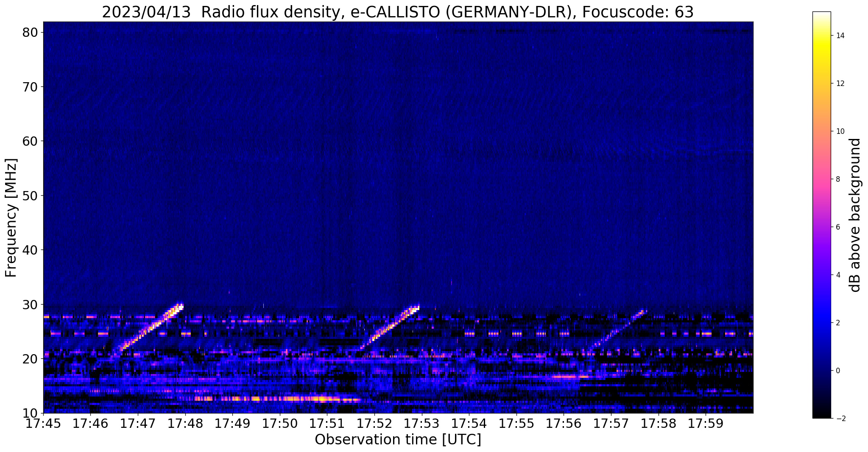The image size is (868, 452).
Task: Click the 17:56 time tick label
Action: click(564, 424)
